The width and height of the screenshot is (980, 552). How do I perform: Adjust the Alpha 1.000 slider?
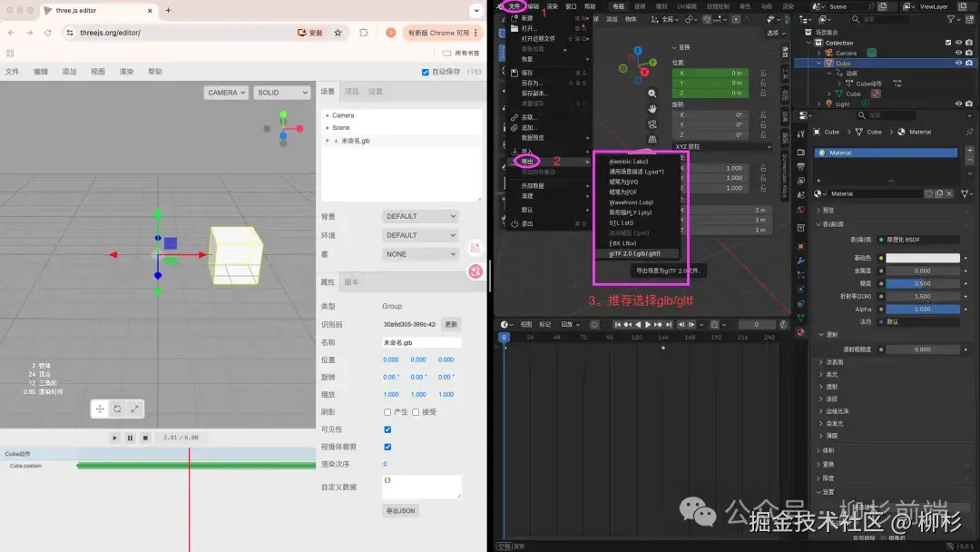pos(923,309)
